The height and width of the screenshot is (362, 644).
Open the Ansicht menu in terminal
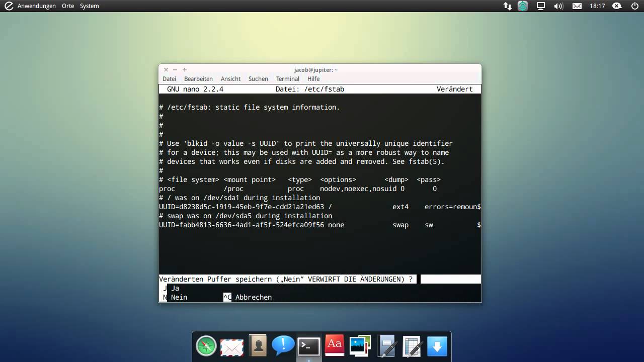point(230,79)
